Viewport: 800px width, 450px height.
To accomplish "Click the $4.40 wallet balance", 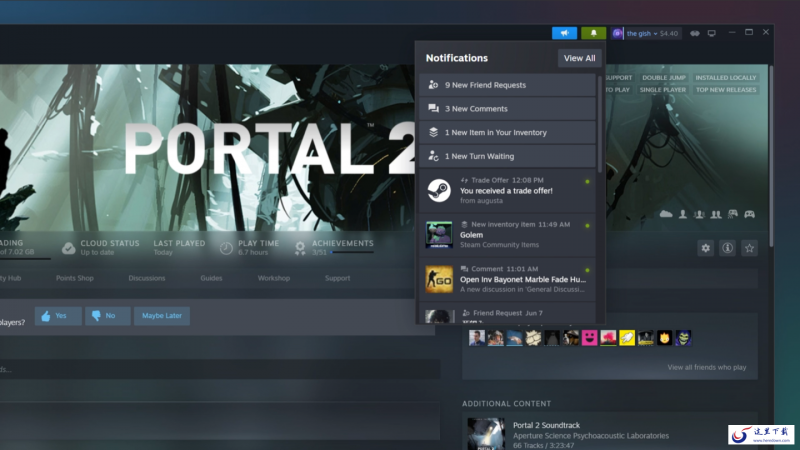I will (x=669, y=34).
